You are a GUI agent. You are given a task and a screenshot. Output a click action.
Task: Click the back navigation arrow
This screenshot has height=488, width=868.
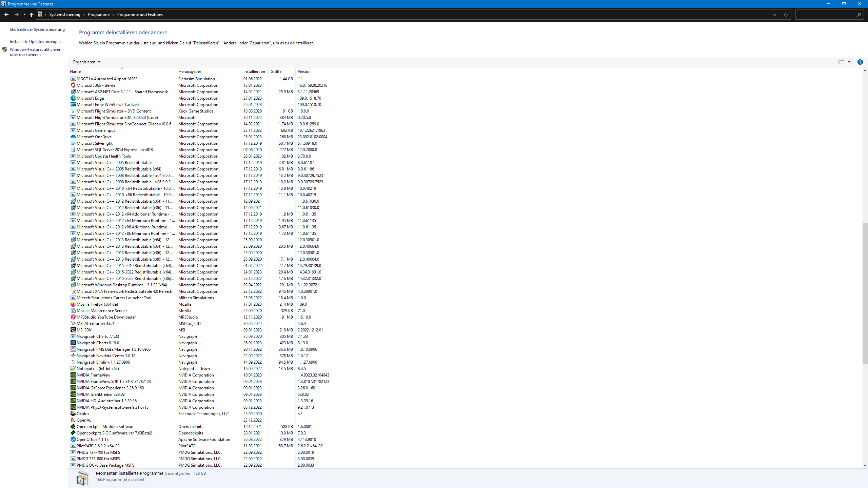click(6, 14)
